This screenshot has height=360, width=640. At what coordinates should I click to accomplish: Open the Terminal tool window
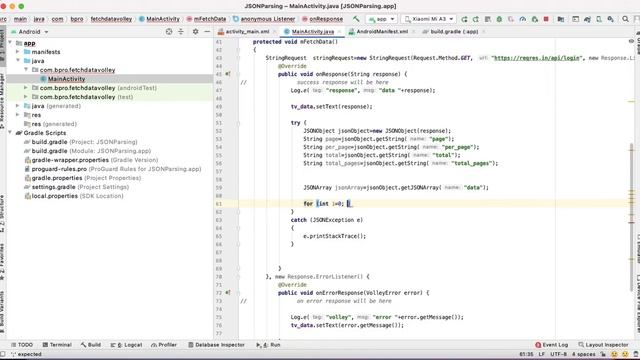[x=57, y=345]
